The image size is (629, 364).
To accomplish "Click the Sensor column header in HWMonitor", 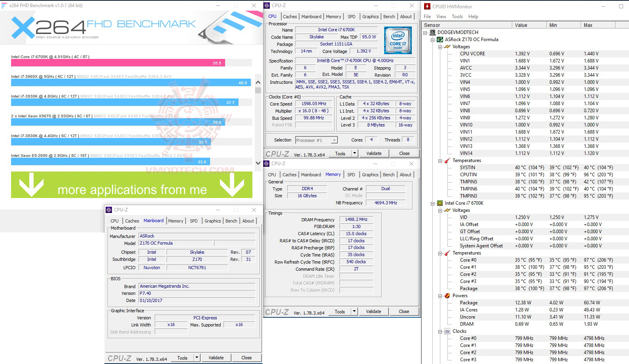I will [x=466, y=25].
